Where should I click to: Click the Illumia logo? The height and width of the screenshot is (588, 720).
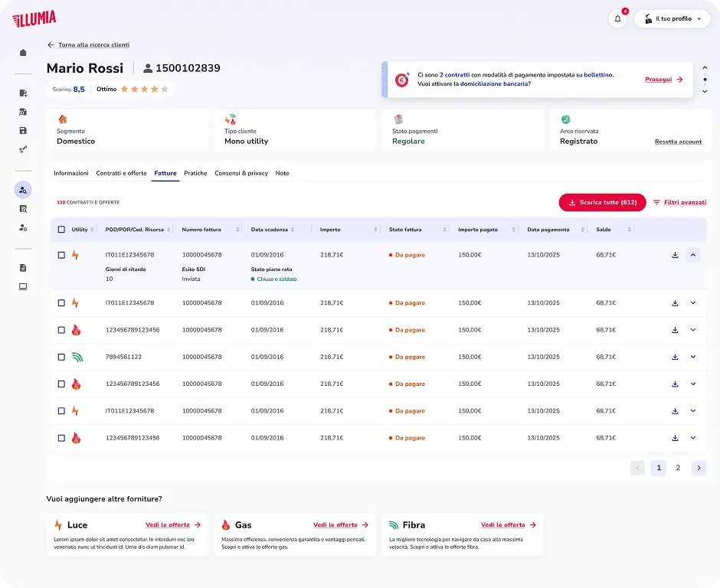(34, 19)
